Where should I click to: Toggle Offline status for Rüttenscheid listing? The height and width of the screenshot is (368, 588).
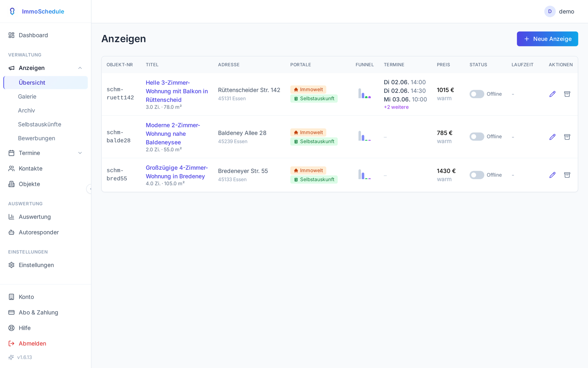477,94
